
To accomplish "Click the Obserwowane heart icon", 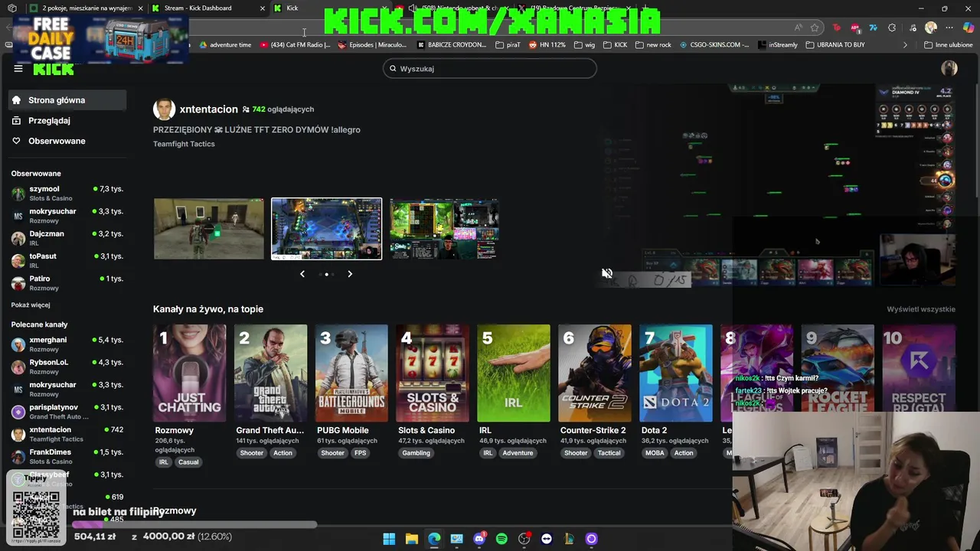I will 16,141.
